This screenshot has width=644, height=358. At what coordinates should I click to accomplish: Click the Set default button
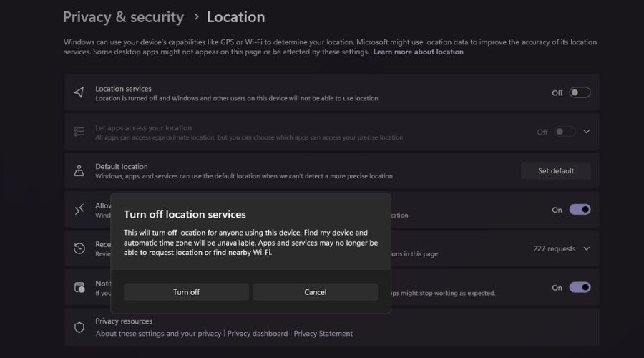[556, 170]
